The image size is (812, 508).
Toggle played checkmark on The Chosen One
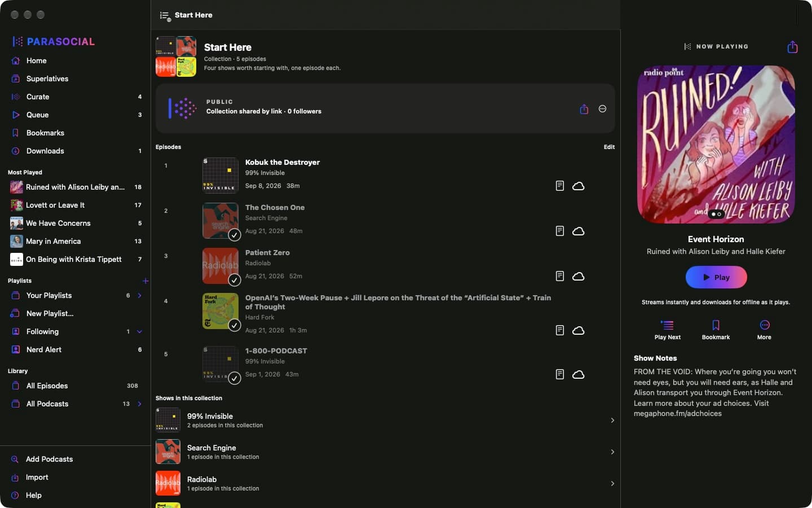pos(235,235)
